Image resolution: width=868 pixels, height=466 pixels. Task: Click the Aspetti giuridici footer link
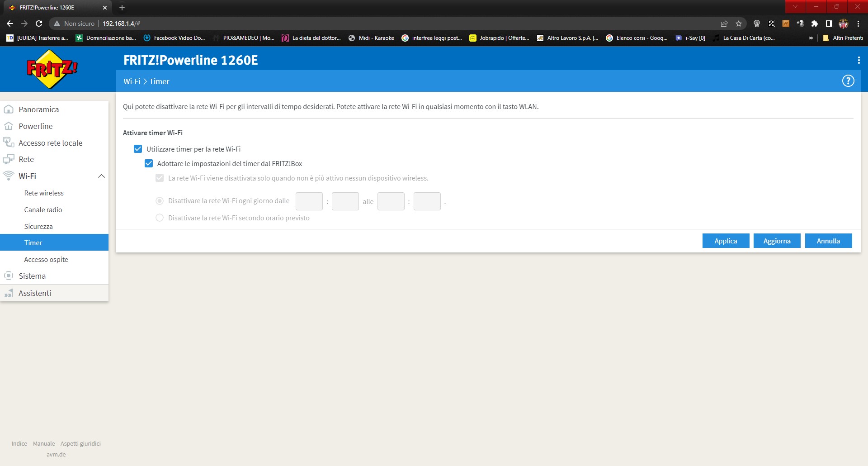coord(80,443)
